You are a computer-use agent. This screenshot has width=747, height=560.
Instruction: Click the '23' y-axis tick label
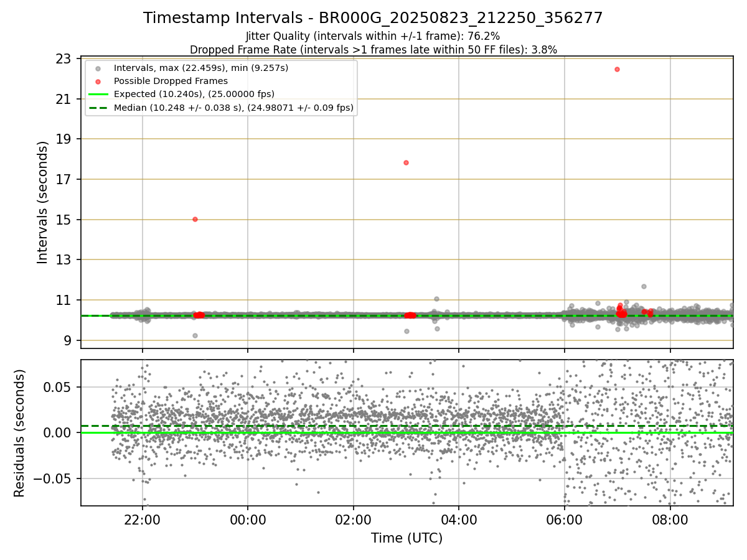click(x=64, y=58)
